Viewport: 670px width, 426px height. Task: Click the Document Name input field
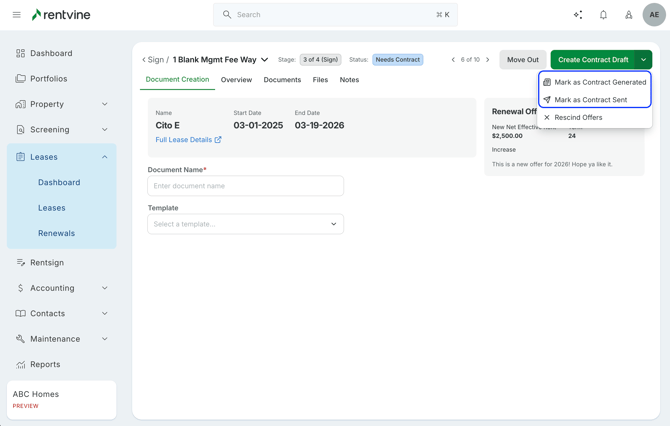coord(245,186)
